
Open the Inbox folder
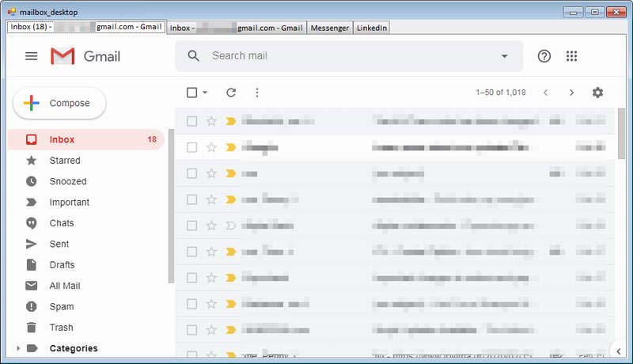pyautogui.click(x=86, y=139)
